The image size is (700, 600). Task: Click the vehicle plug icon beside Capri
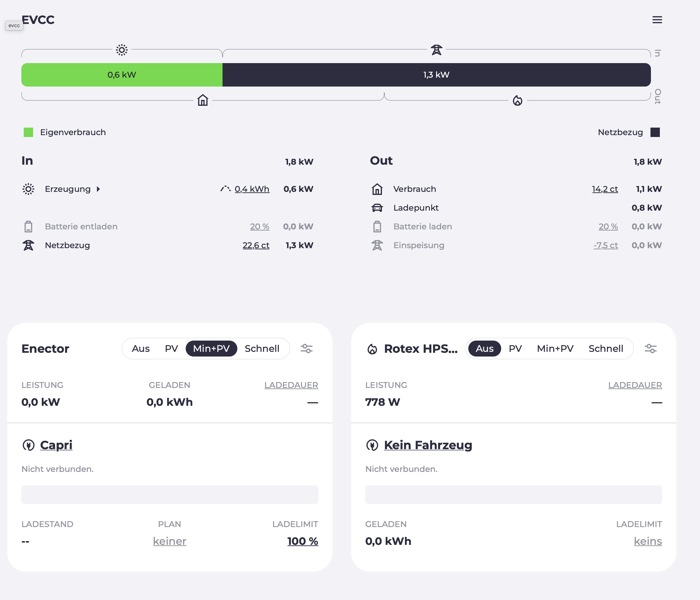[28, 445]
